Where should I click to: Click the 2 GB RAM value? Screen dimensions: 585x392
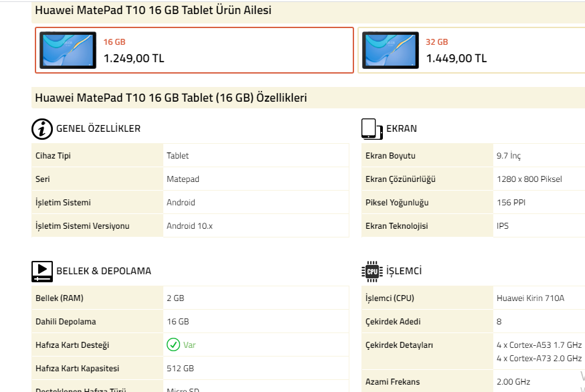point(175,298)
